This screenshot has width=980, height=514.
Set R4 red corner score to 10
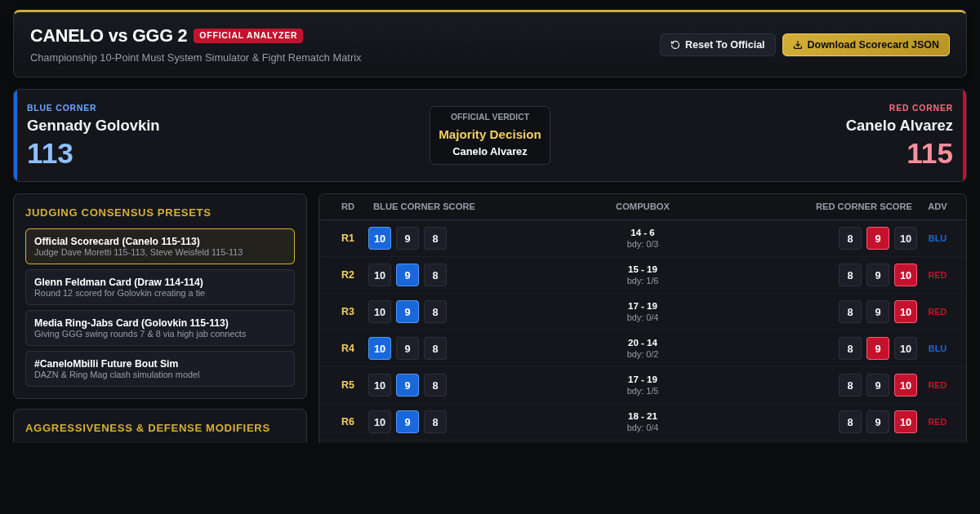pyautogui.click(x=906, y=348)
